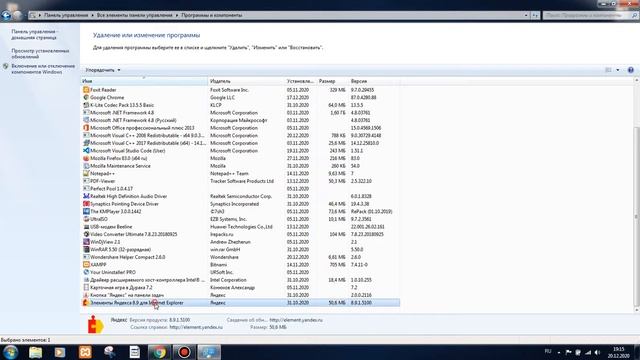Click the search programs input field
This screenshot has height=360, width=640.
587,15
